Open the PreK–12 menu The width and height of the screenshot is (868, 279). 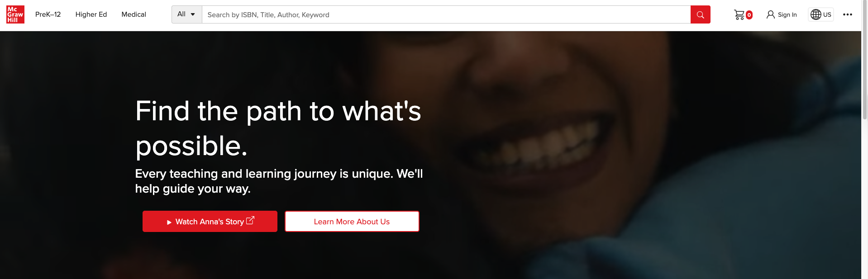(48, 14)
